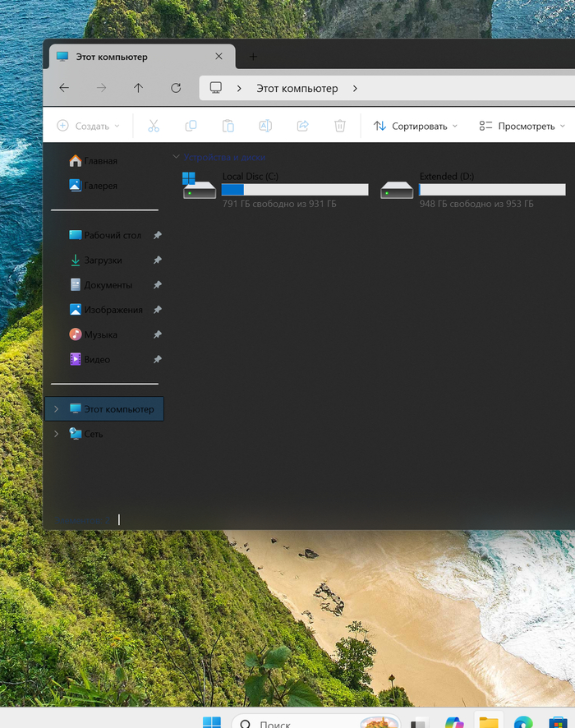The image size is (575, 728).
Task: Close the Этот компьютер tab
Action: (x=219, y=56)
